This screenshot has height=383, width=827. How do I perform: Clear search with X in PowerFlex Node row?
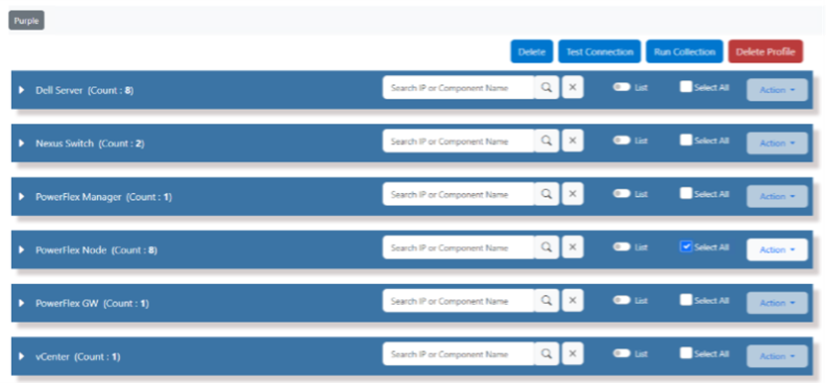[x=573, y=247]
